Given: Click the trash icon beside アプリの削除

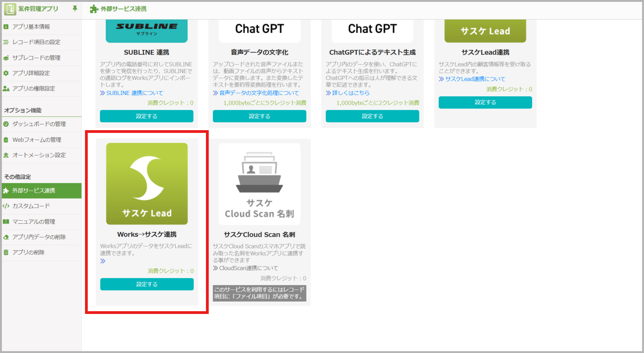Looking at the screenshot, I should click(x=6, y=252).
